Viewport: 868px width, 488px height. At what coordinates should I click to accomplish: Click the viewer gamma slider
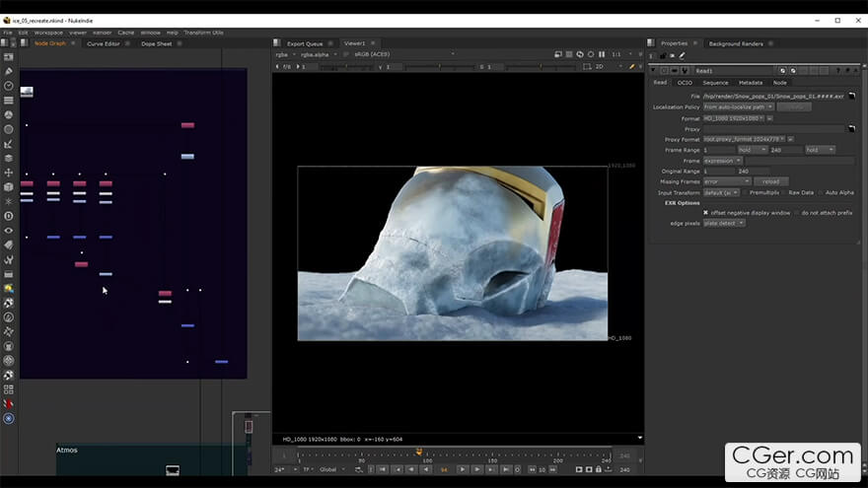coord(440,67)
